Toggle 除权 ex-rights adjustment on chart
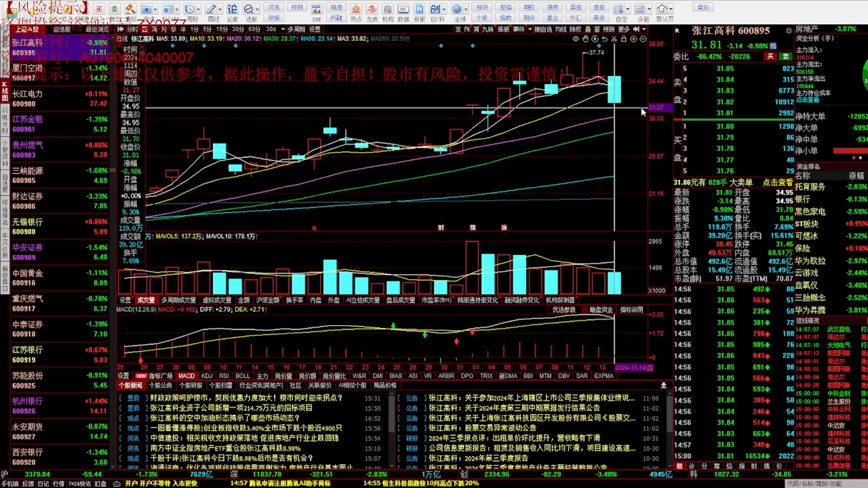This screenshot has width=868, height=488. 575,29
